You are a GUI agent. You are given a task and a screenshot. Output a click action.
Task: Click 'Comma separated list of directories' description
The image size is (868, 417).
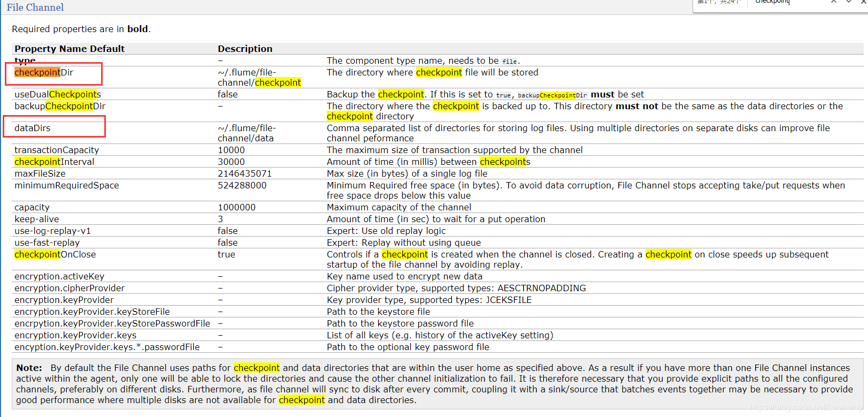[578, 133]
